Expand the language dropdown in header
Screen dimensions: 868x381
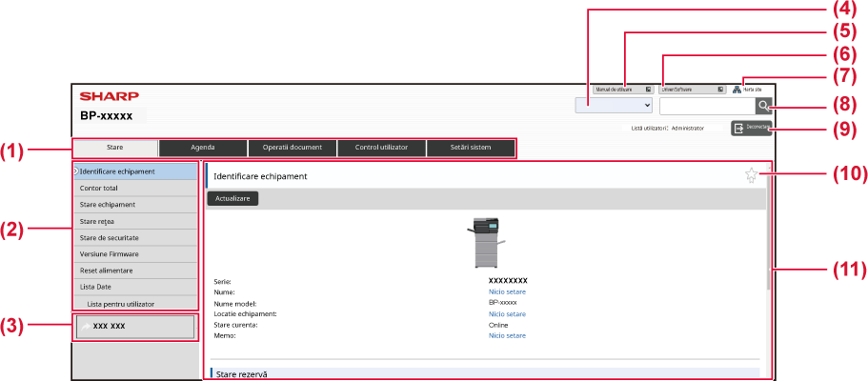pos(614,106)
